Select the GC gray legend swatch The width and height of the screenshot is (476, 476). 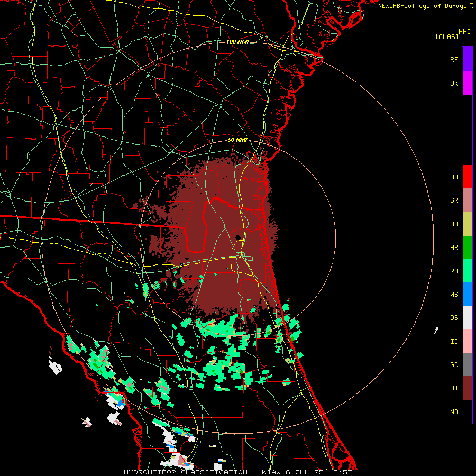click(x=467, y=364)
